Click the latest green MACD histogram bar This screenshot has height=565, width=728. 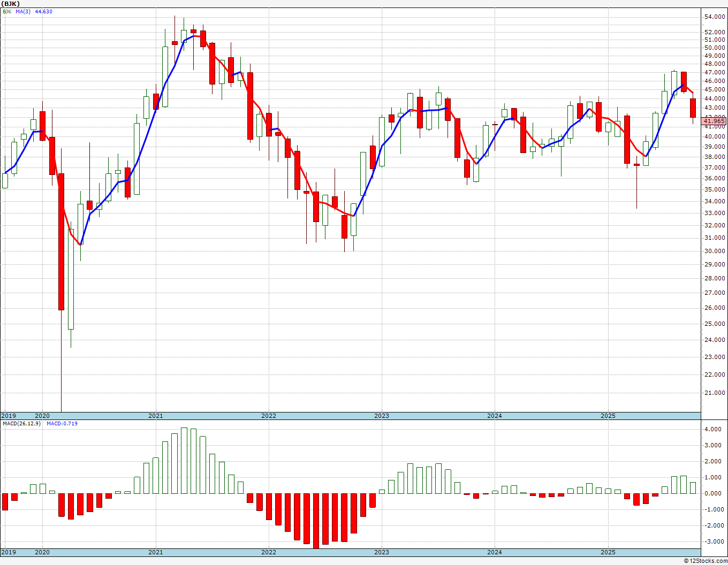point(693,488)
